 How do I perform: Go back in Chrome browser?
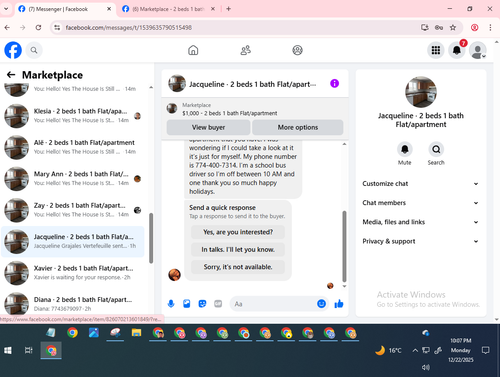7,27
